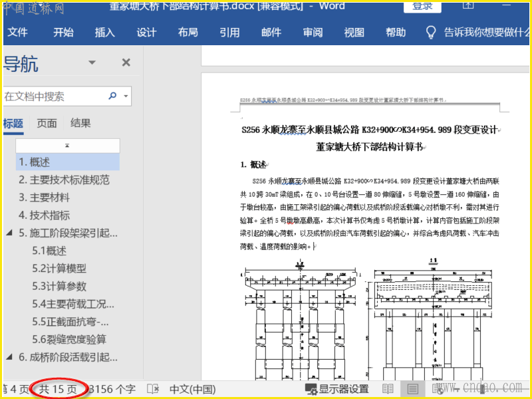
Task: Click the page header text line
Action: (x=342, y=100)
